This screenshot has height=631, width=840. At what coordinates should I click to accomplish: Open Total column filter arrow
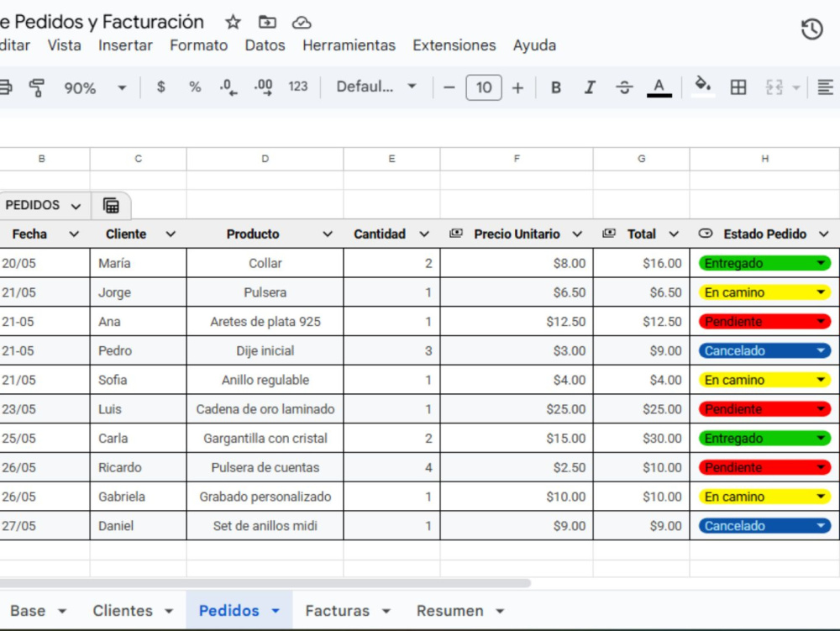coord(674,234)
